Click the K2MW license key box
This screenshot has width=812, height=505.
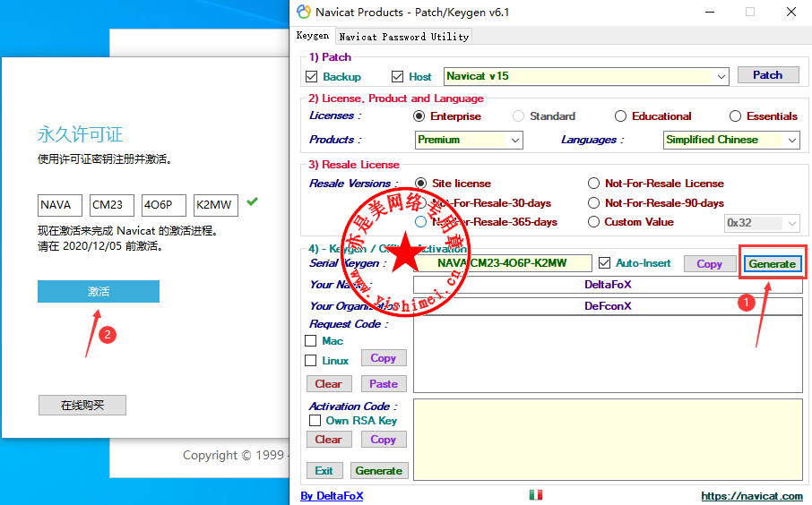(x=216, y=205)
